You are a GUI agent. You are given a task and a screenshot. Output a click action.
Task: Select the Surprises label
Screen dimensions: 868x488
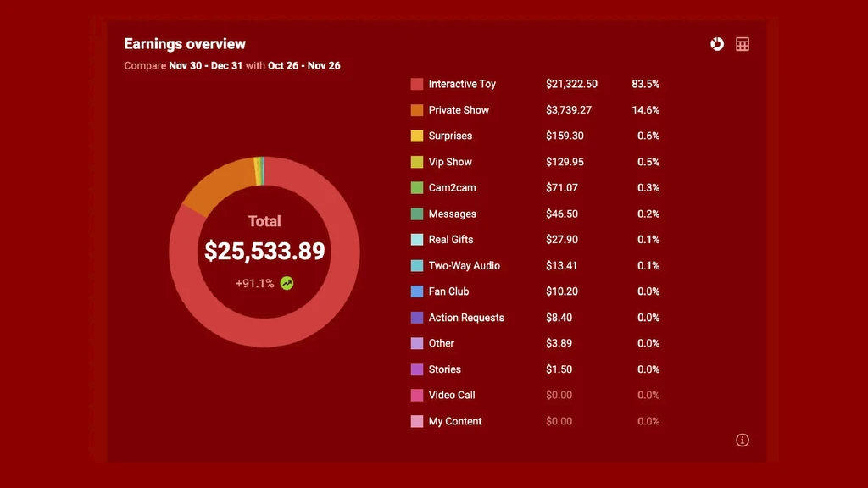[x=451, y=136]
